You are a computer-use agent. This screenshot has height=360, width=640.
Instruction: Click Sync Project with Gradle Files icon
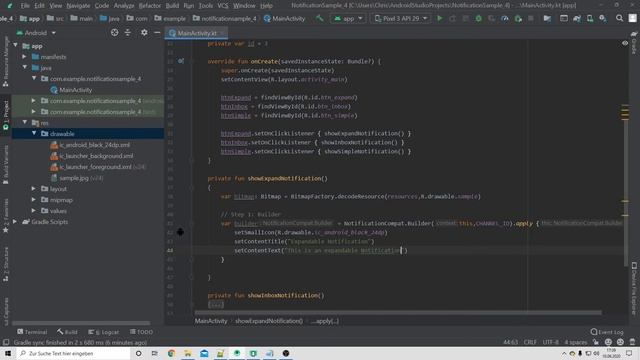pyautogui.click(x=577, y=18)
